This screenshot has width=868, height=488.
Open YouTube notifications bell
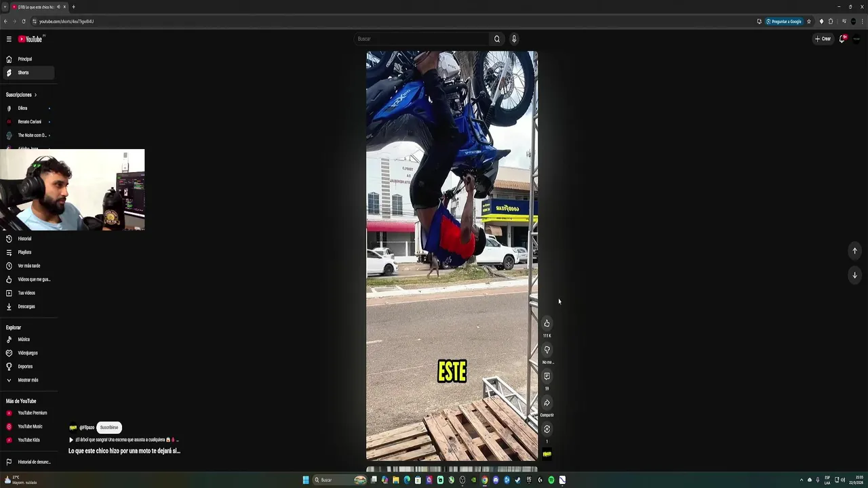pos(842,39)
